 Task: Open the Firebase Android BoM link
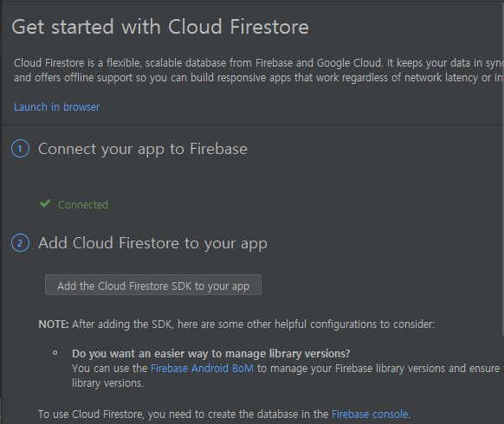click(202, 369)
